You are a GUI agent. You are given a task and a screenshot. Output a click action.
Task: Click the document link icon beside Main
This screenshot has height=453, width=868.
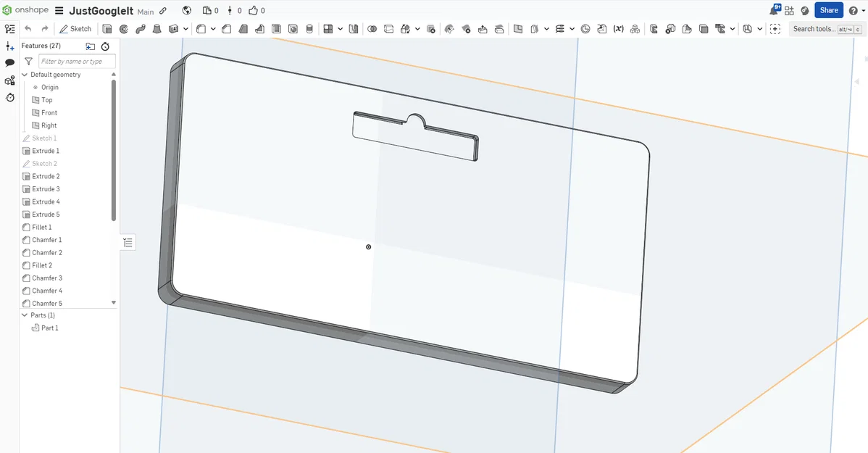pyautogui.click(x=163, y=11)
